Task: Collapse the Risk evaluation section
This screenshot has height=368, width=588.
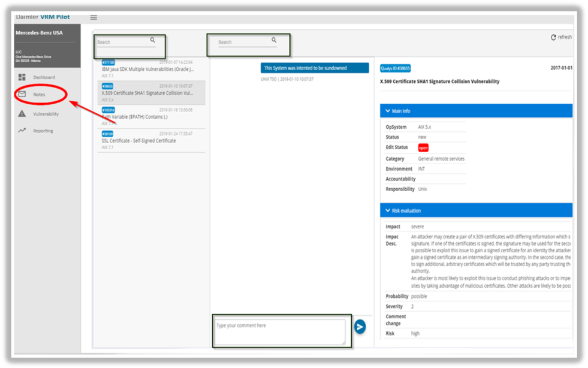Action: 386,211
